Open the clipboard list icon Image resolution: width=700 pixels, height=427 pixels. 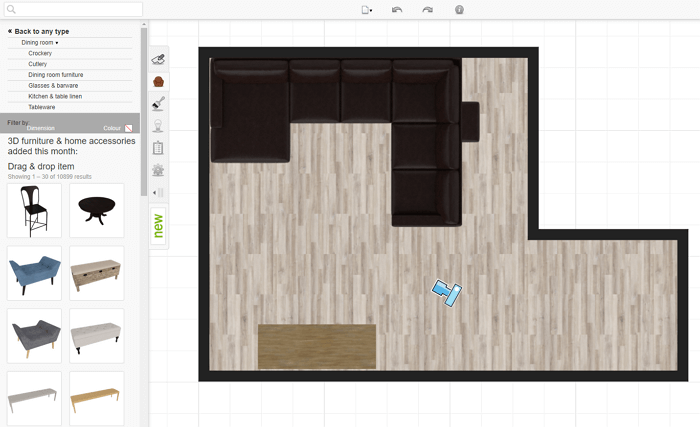pyautogui.click(x=158, y=148)
